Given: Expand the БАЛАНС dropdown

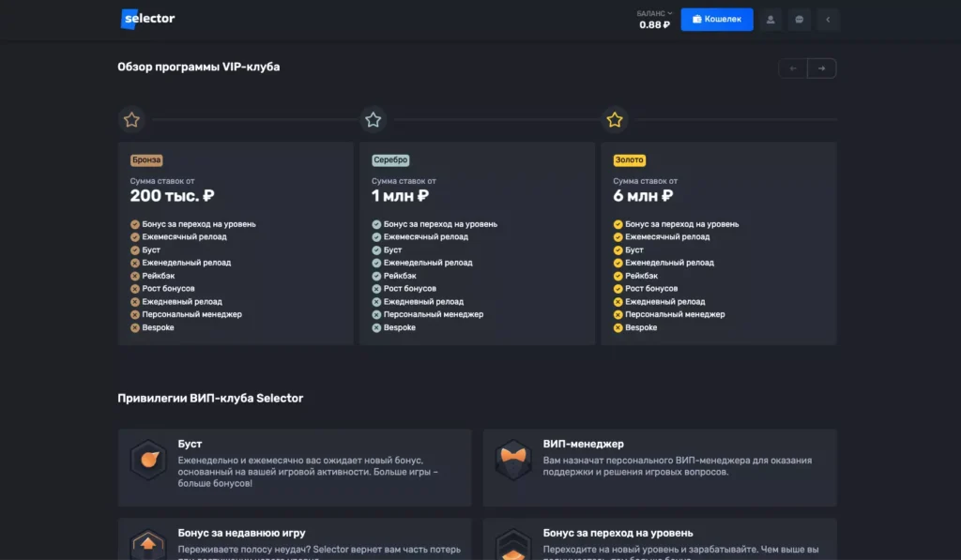Looking at the screenshot, I should click(655, 14).
